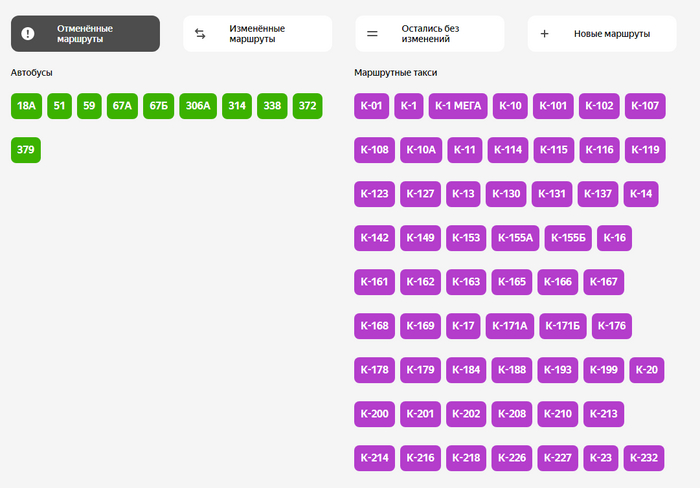Choose bus route 67Б
Image resolution: width=700 pixels, height=488 pixels.
tap(158, 106)
